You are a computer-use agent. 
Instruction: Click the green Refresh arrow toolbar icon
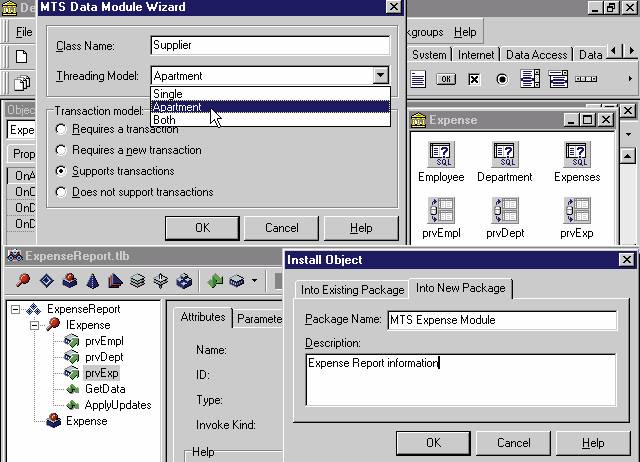[214, 281]
